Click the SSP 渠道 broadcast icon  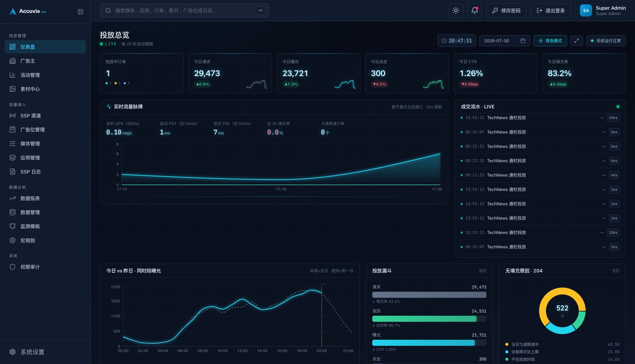point(12,116)
